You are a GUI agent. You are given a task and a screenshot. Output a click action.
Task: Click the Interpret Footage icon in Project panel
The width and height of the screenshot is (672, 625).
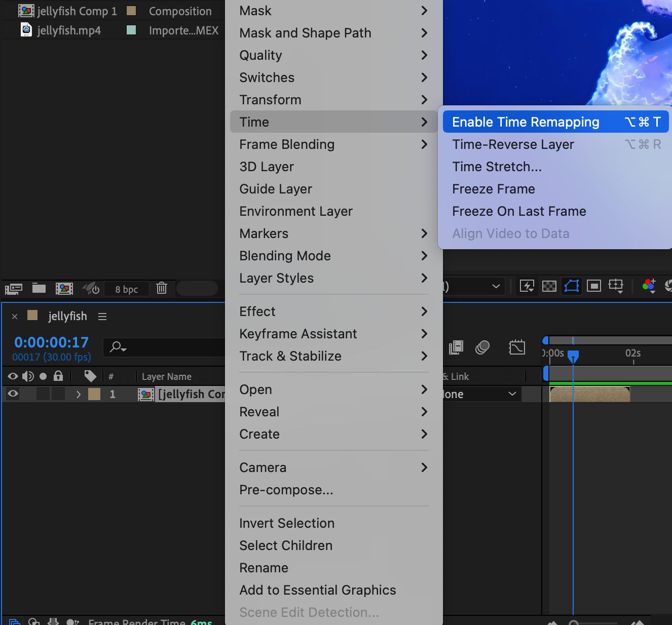14,289
